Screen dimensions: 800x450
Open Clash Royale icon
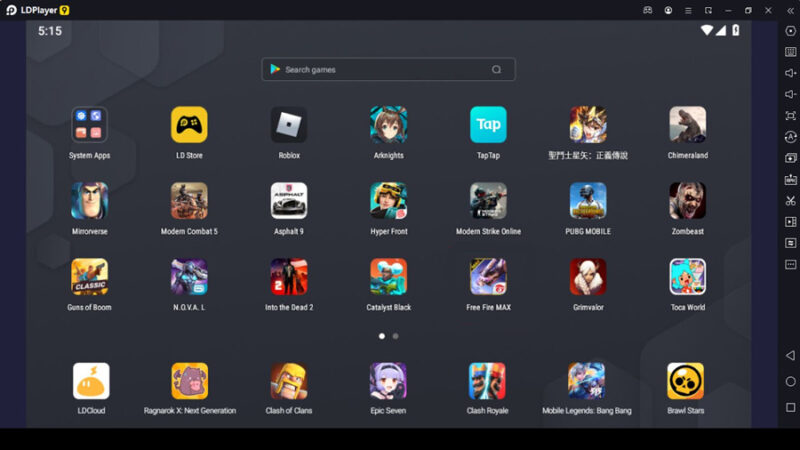tap(487, 381)
